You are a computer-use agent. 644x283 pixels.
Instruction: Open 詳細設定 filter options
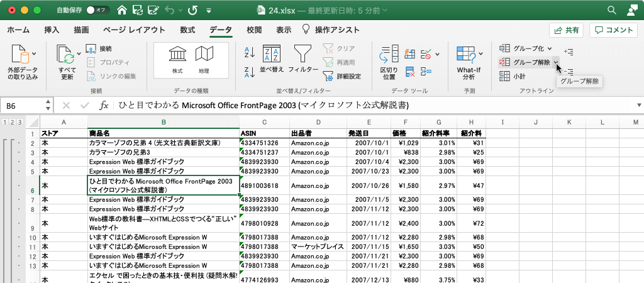point(342,76)
